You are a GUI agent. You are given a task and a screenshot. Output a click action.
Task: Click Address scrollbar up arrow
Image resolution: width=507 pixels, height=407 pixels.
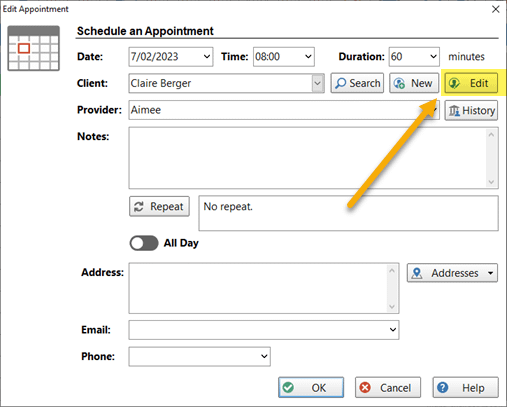(x=392, y=270)
